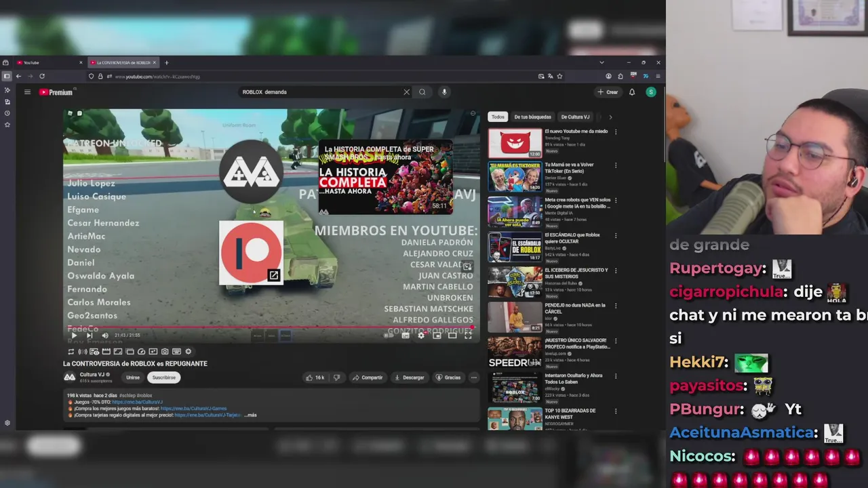
Task: Open La Historia Completa end-screen video
Action: click(x=385, y=178)
